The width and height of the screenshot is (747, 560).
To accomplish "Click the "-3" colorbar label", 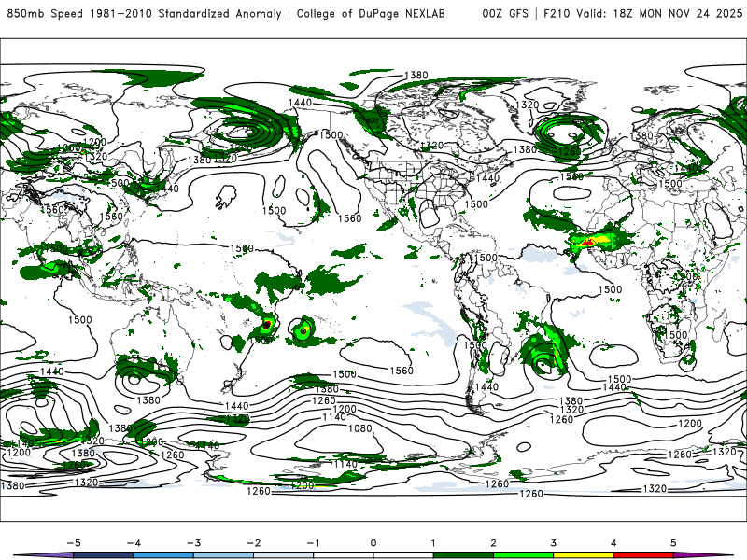I will pyautogui.click(x=193, y=543).
